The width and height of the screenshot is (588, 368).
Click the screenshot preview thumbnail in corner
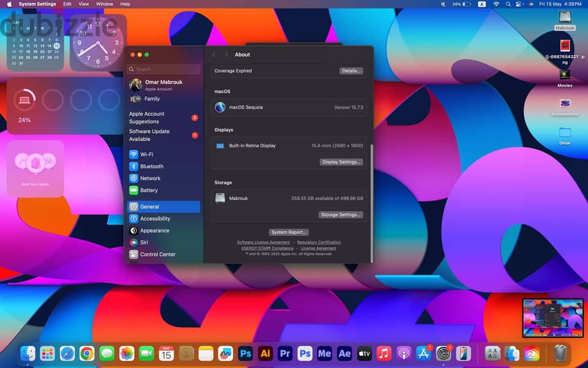point(552,318)
